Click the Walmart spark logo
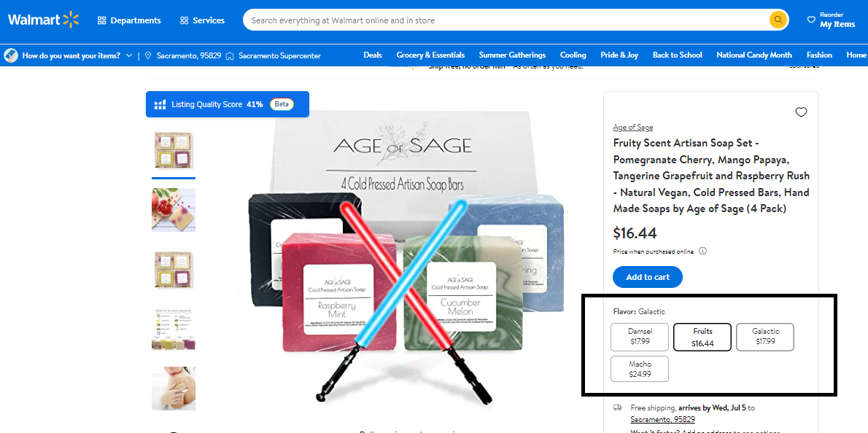Screen dimensions: 868x433 pos(70,20)
